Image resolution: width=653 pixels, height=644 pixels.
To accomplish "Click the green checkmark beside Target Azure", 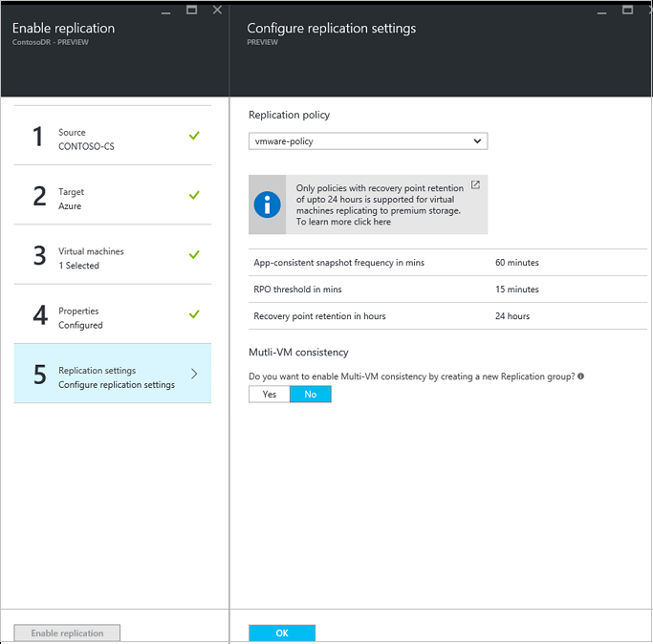I will (x=194, y=195).
